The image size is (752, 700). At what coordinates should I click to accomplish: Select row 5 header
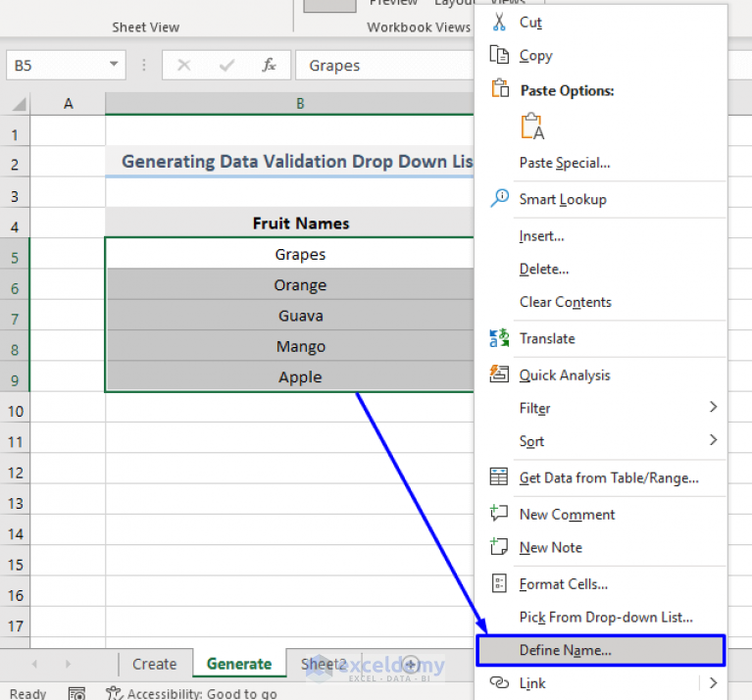click(x=15, y=254)
